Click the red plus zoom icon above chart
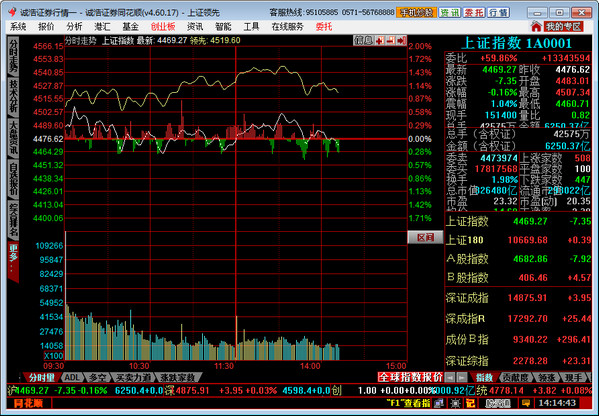This screenshot has height=416, width=599. 379,40
